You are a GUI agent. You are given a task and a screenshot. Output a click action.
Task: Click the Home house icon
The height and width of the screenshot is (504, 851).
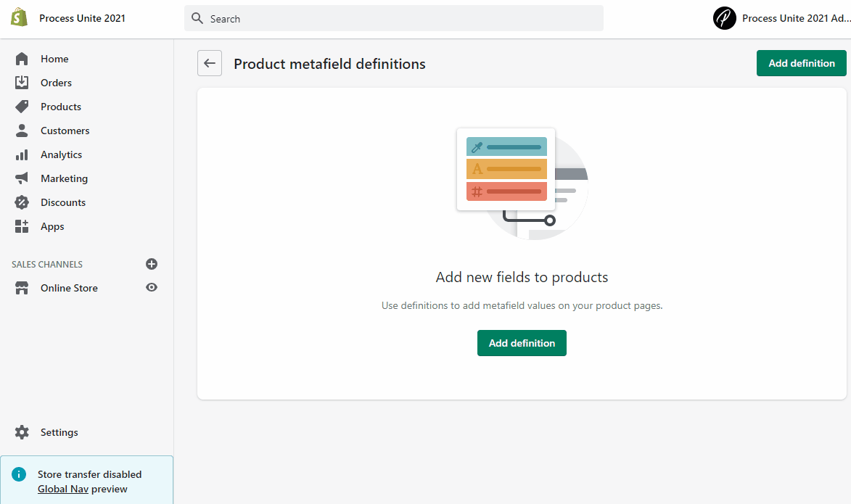tap(22, 59)
